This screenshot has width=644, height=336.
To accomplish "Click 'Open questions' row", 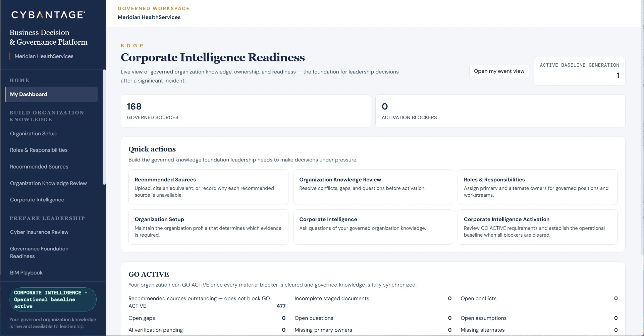I will (x=373, y=318).
